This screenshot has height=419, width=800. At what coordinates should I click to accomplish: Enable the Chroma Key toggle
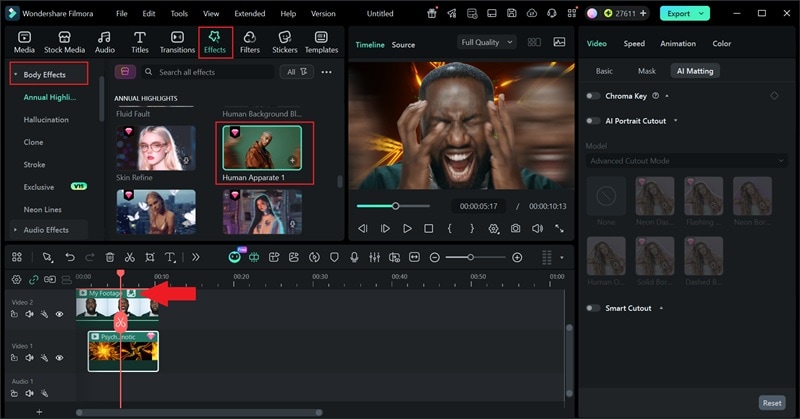tap(593, 96)
